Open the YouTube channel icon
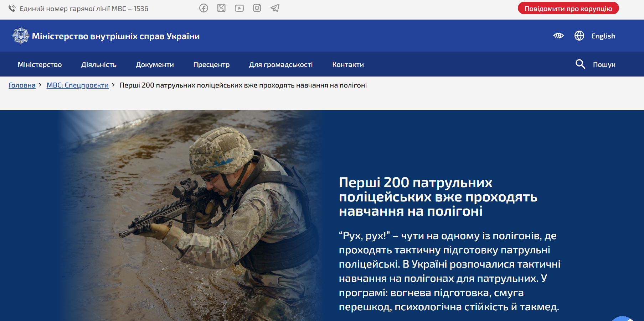This screenshot has height=321, width=644. [239, 8]
